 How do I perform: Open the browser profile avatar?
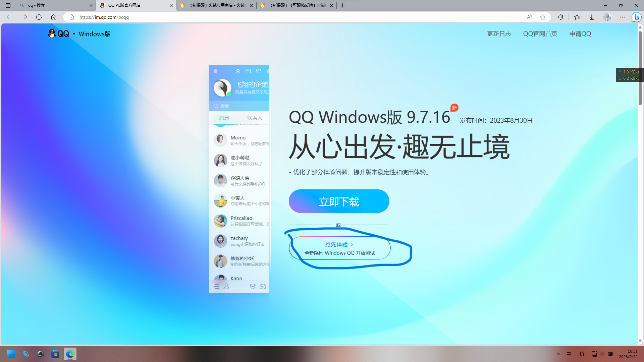607,17
